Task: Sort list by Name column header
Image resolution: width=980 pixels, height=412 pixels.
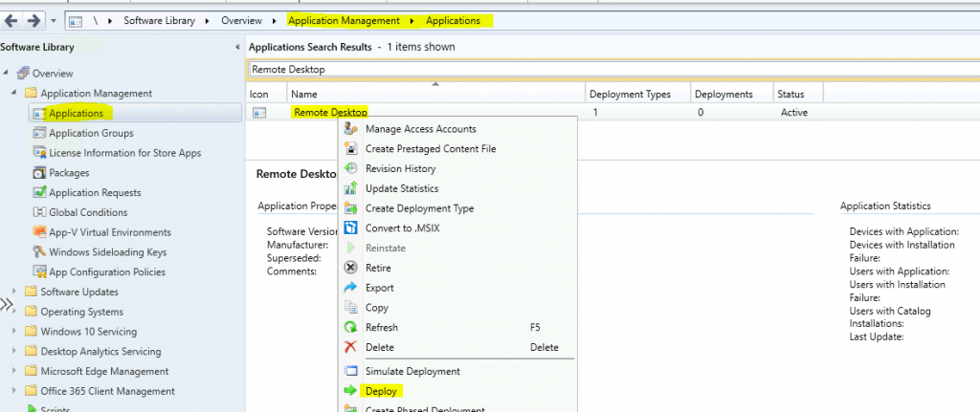Action: coord(436,94)
